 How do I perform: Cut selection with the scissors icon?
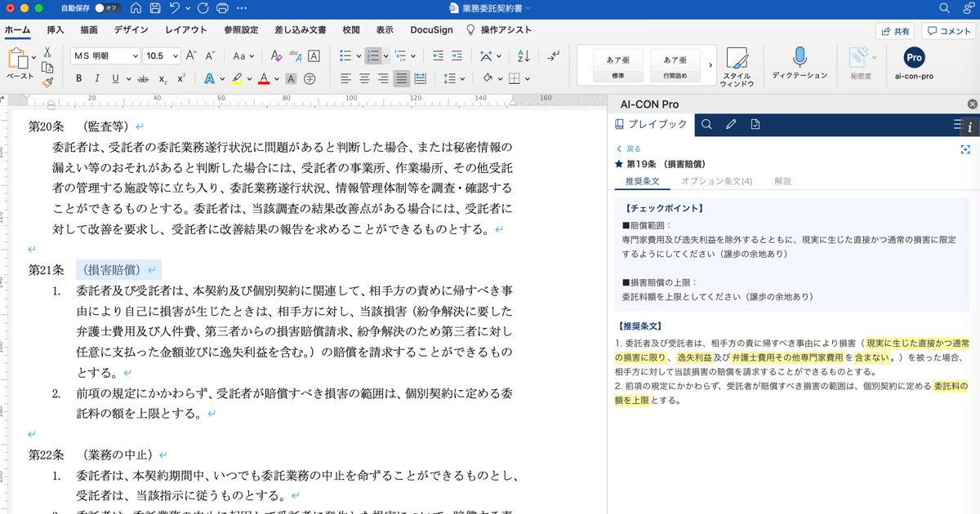pyautogui.click(x=47, y=52)
